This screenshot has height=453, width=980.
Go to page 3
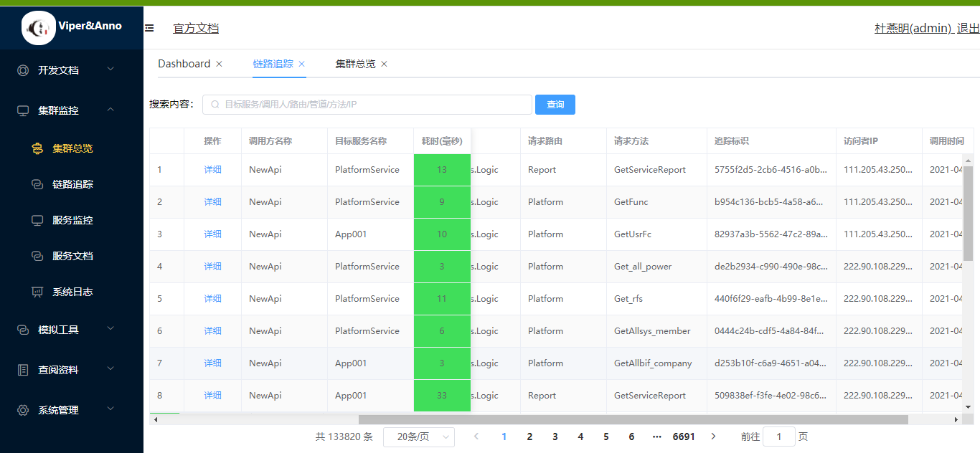pyautogui.click(x=555, y=437)
